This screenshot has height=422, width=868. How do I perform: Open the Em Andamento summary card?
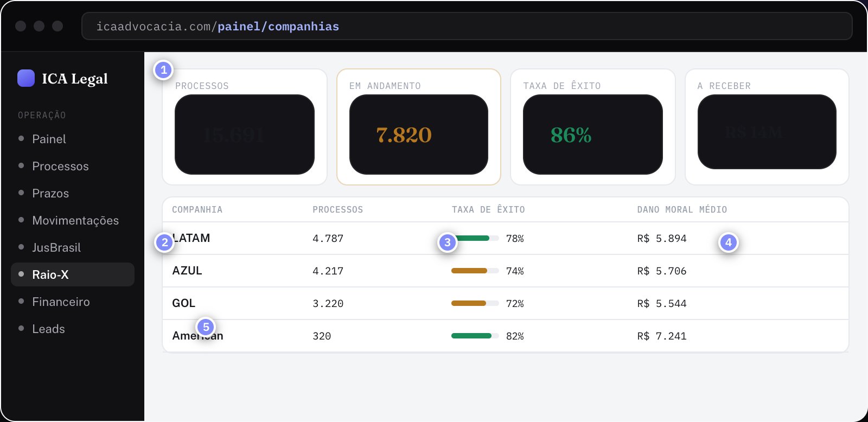tap(419, 127)
